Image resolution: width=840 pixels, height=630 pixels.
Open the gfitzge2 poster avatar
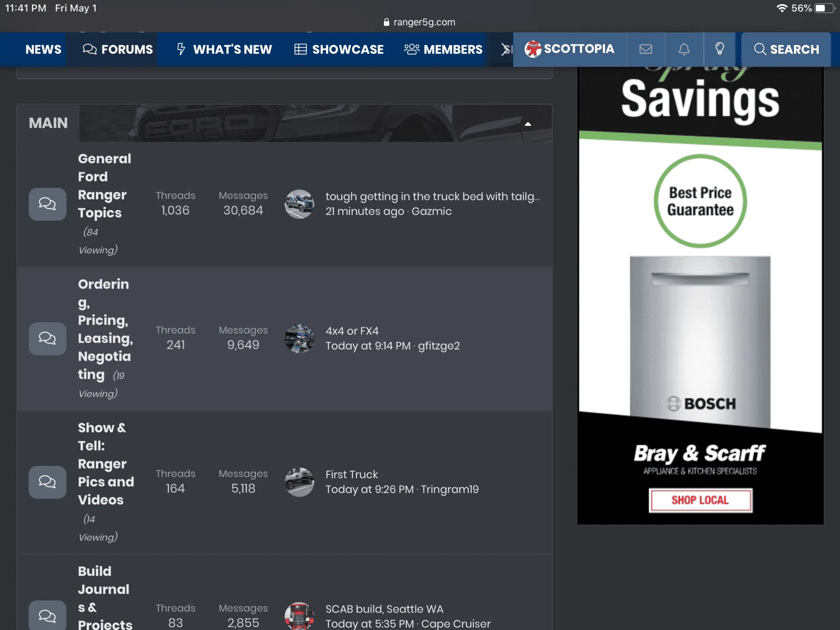pos(299,339)
